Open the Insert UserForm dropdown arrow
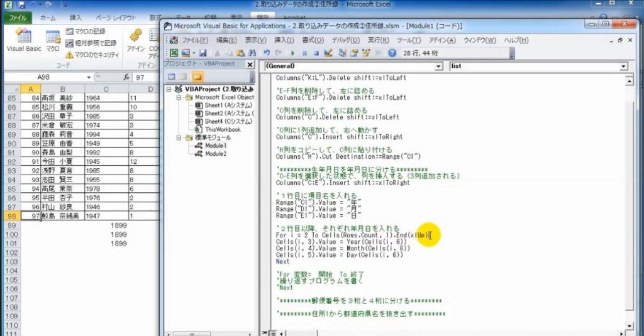 point(193,53)
